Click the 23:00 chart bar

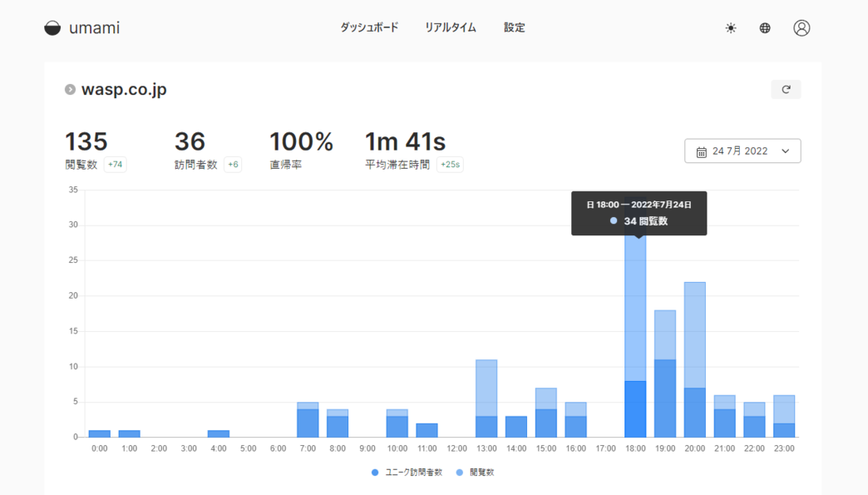click(x=784, y=416)
